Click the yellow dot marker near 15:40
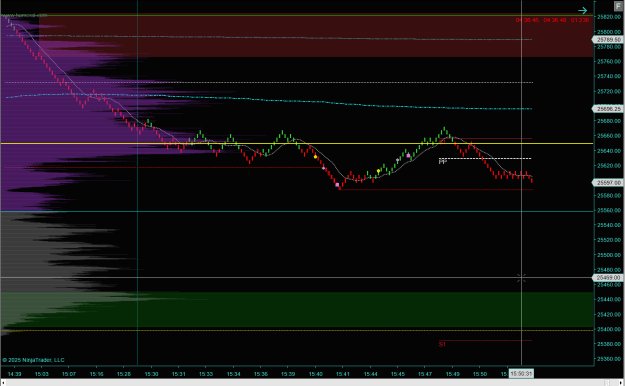This screenshot has height=386, width=625. coord(315,157)
